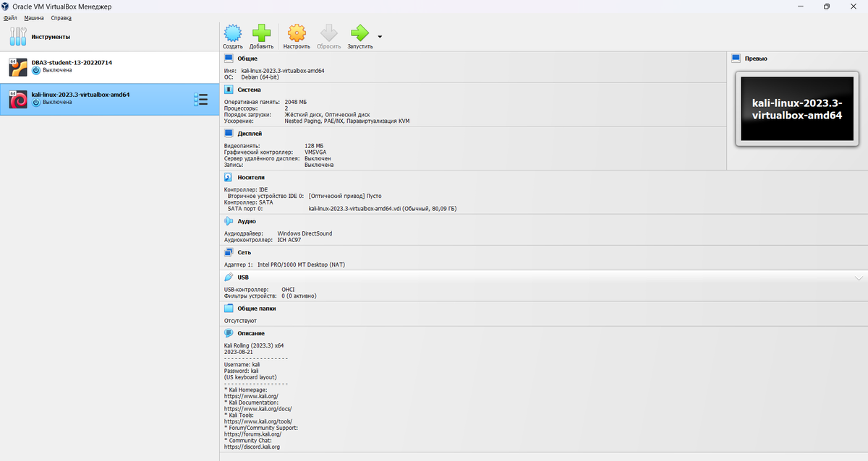The width and height of the screenshot is (868, 461).
Task: Click the green Добавить plus icon
Action: 262,33
